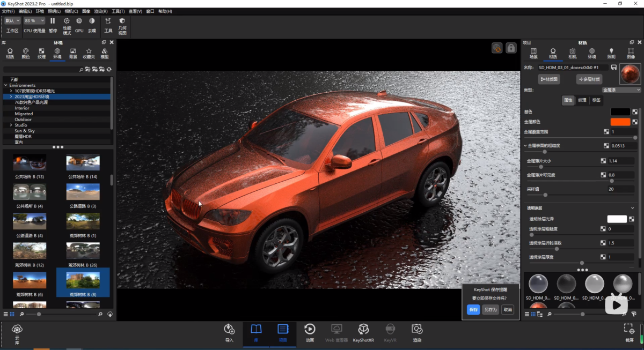Select the Outdoor folder

point(23,120)
